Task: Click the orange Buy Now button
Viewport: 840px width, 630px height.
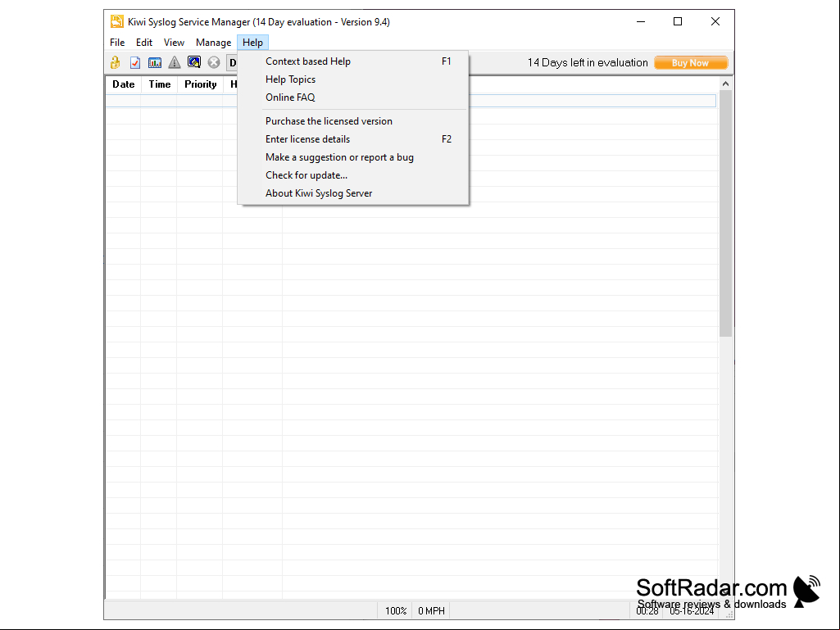Action: (x=691, y=63)
